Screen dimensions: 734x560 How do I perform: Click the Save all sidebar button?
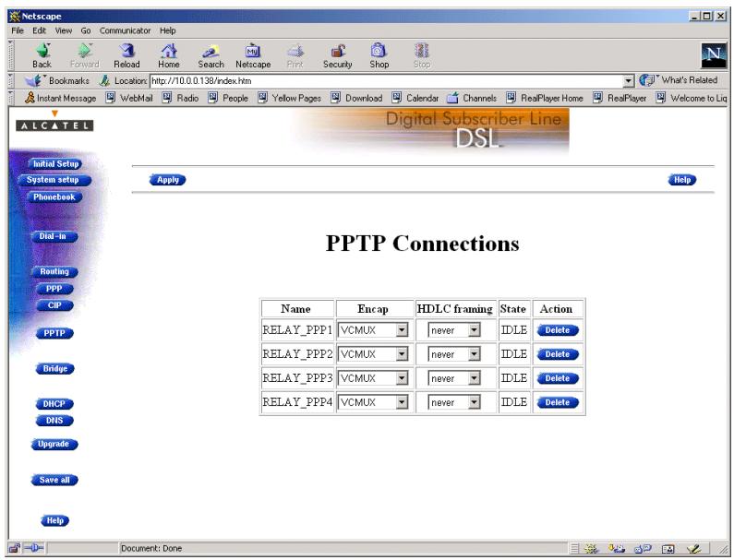[54, 480]
